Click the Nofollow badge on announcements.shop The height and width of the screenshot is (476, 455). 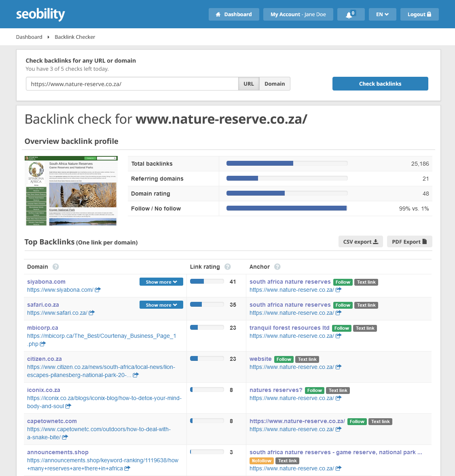pyautogui.click(x=262, y=461)
